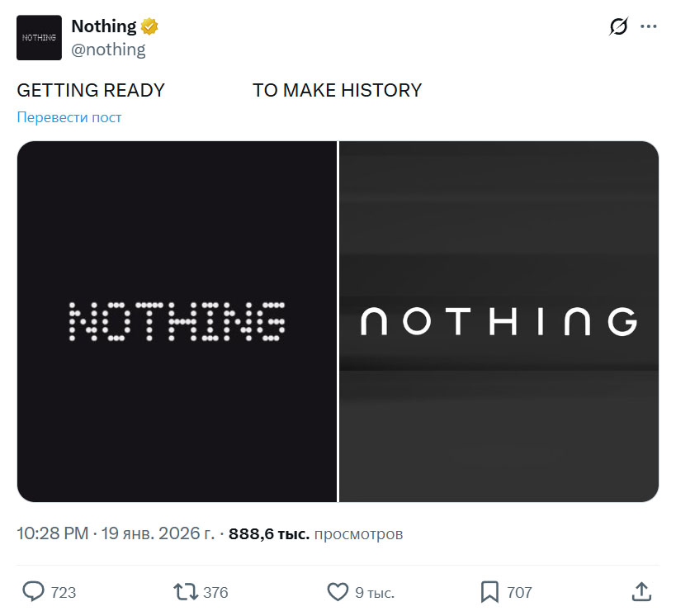Viewport: 676px width, 616px height.
Task: Click the gold verified badge next to Nothing
Action: pyautogui.click(x=149, y=26)
